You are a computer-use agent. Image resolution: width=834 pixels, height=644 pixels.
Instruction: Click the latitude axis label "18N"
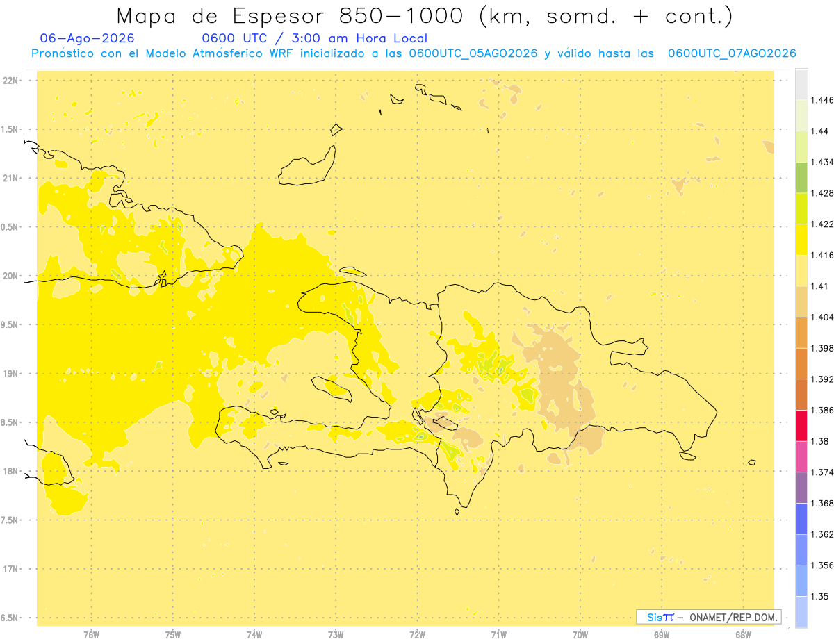[10, 472]
